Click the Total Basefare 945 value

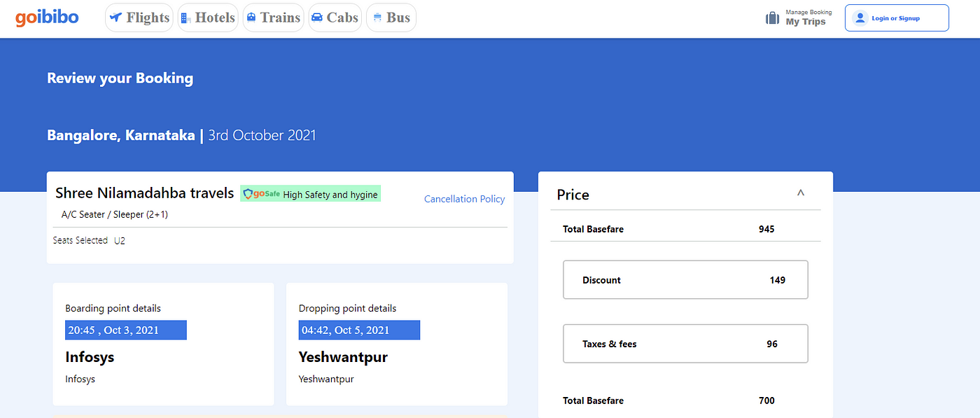coord(766,229)
